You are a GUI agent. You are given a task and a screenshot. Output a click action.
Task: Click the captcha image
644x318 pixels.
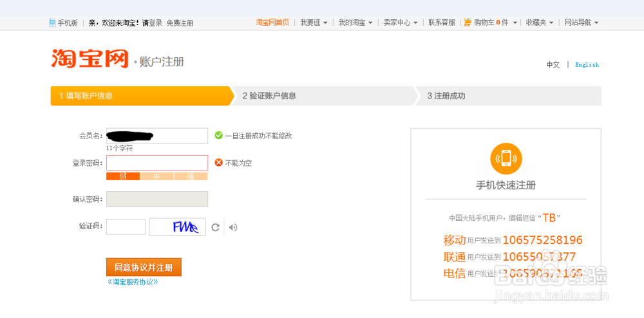tap(178, 227)
